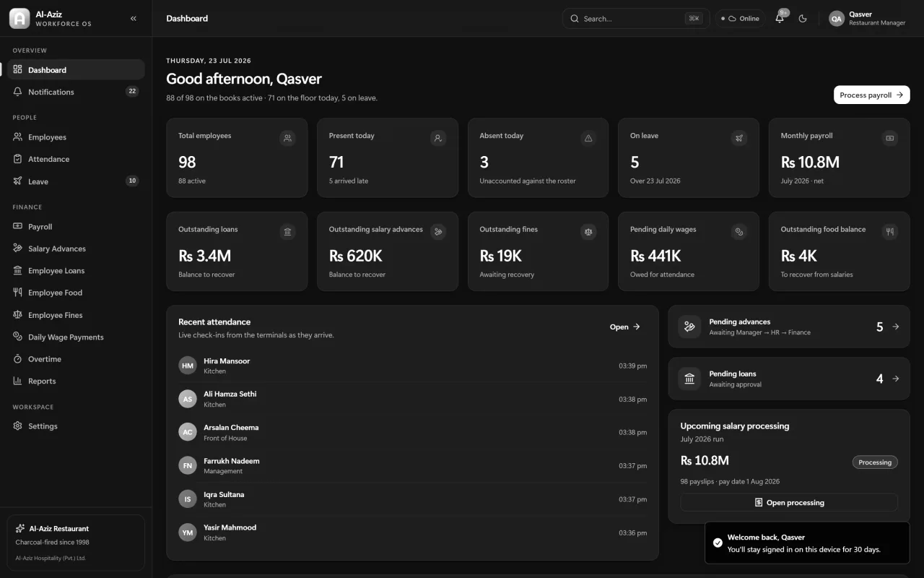
Task: Click the Total employees value 98
Action: pos(187,162)
